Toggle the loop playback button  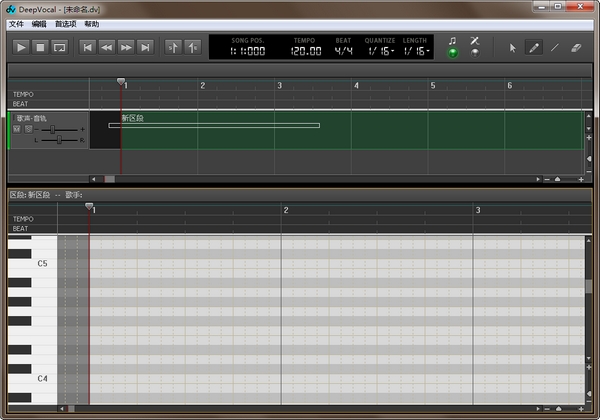(60, 47)
